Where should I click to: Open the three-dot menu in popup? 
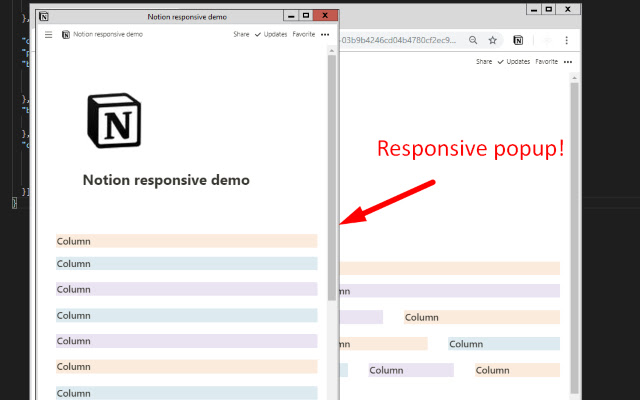coord(325,35)
